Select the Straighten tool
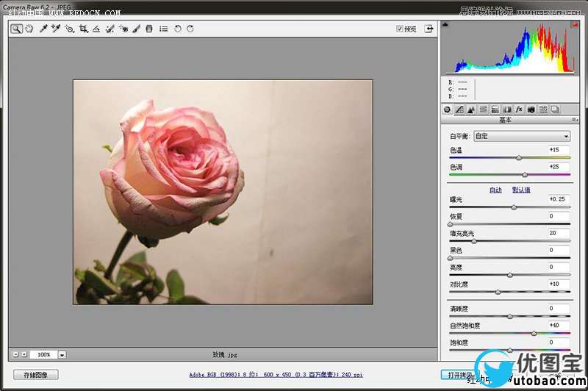This screenshot has width=588, height=391. click(x=96, y=29)
